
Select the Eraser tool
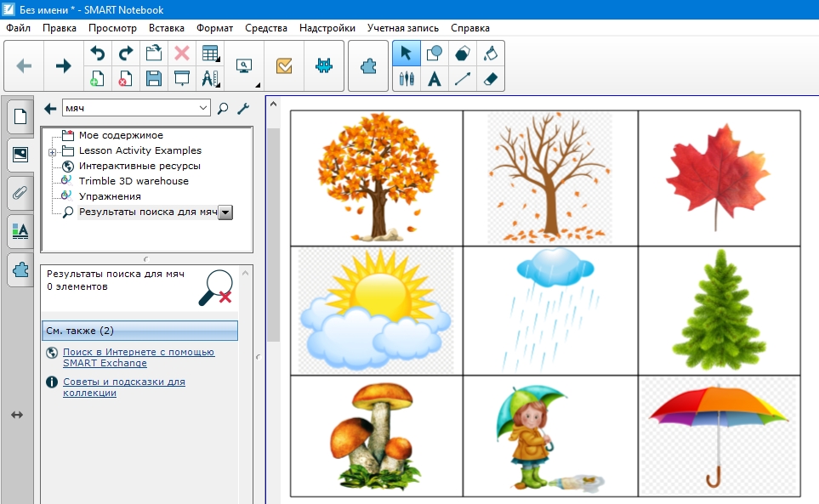point(489,79)
